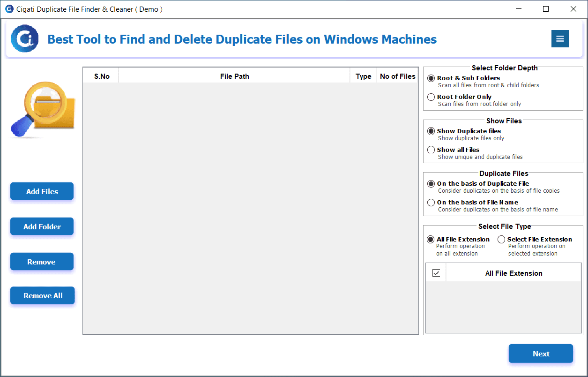
Task: Enable All File Extension radio button
Action: pyautogui.click(x=431, y=240)
